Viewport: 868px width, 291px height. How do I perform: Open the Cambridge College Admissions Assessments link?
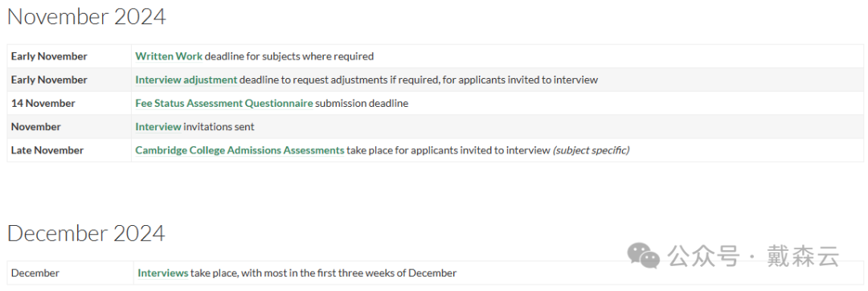(240, 150)
